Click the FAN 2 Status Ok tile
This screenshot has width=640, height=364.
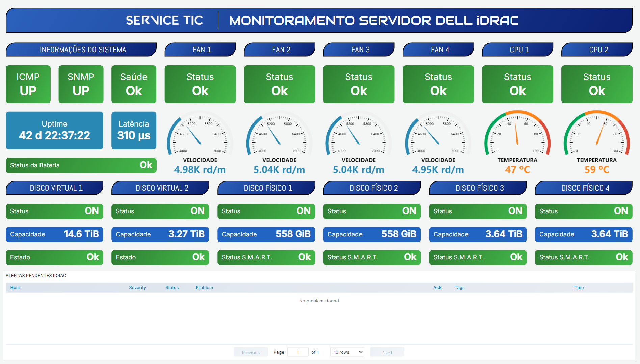pyautogui.click(x=279, y=84)
